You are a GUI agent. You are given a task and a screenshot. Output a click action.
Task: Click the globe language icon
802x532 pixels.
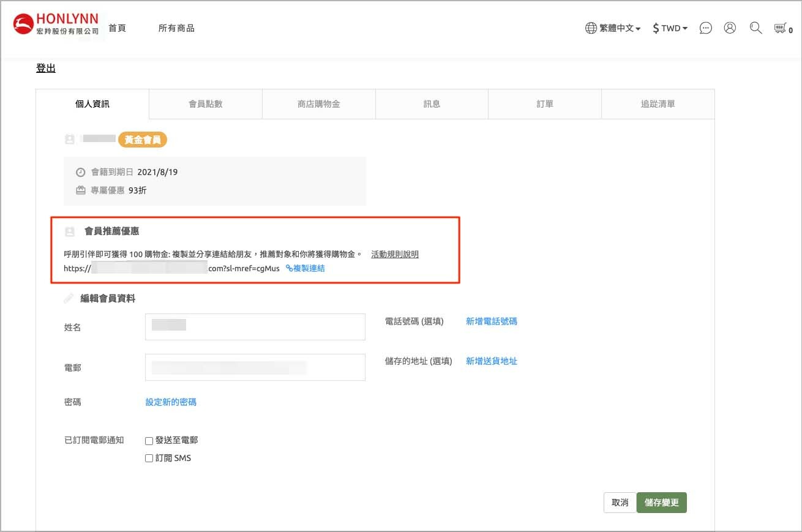click(591, 28)
